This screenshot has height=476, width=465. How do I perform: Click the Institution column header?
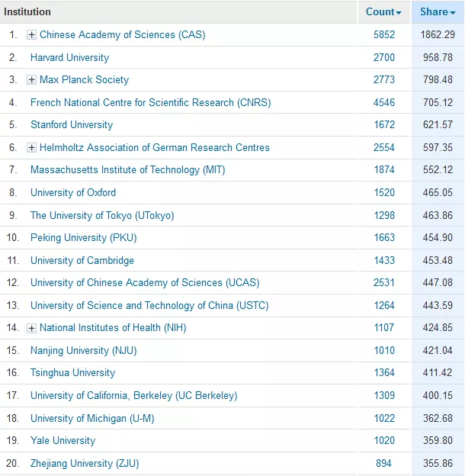(28, 12)
